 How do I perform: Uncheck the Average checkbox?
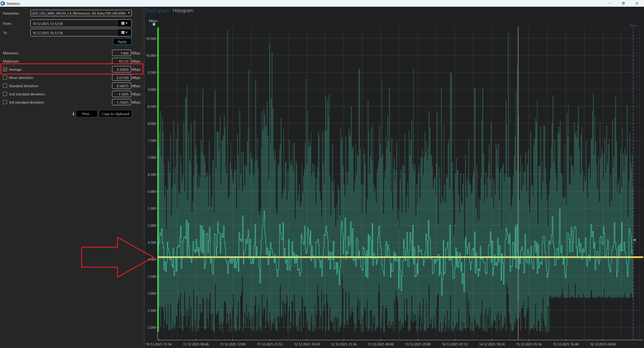(x=5, y=69)
